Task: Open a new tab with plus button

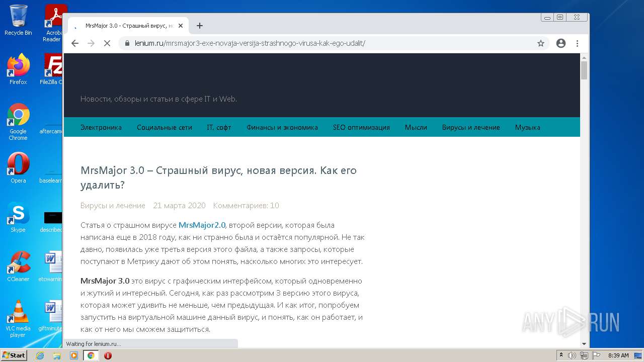Action: (200, 26)
